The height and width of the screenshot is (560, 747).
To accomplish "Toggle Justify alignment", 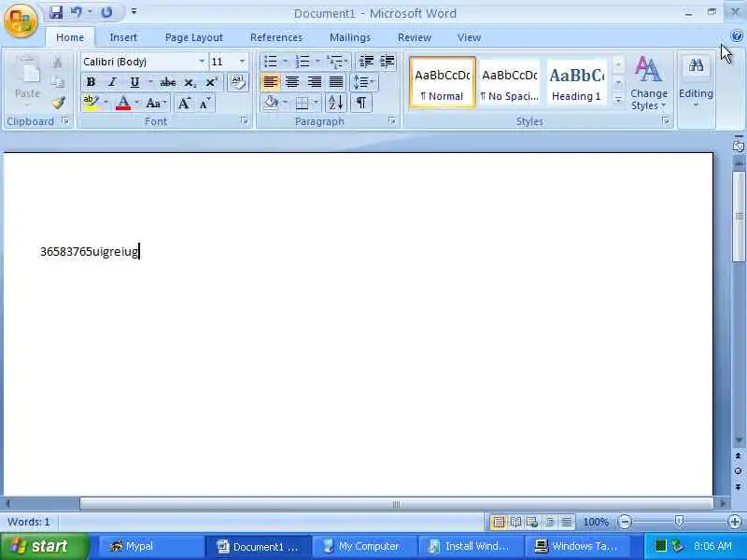I will 336,82.
